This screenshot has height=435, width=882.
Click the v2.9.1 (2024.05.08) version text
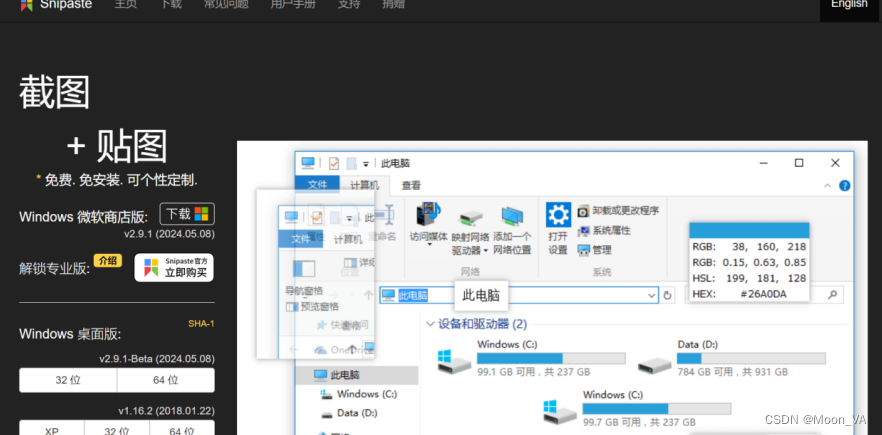click(x=169, y=234)
